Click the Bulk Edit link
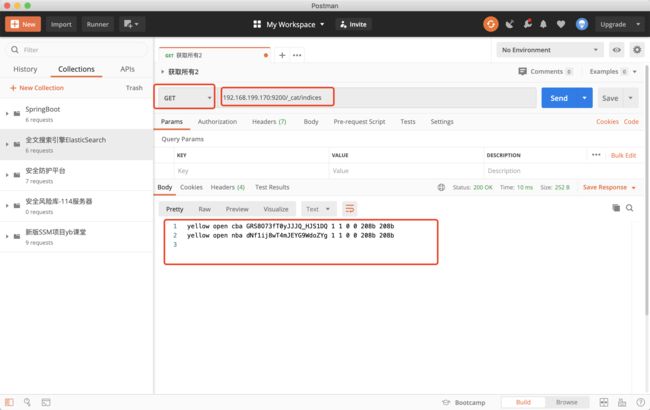This screenshot has height=410, width=650. (x=623, y=155)
